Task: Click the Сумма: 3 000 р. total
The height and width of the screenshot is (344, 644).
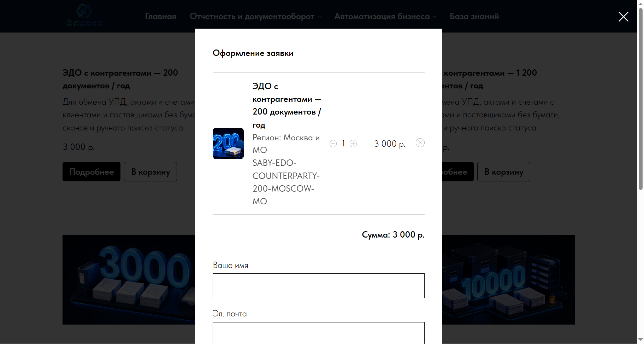Action: [393, 235]
